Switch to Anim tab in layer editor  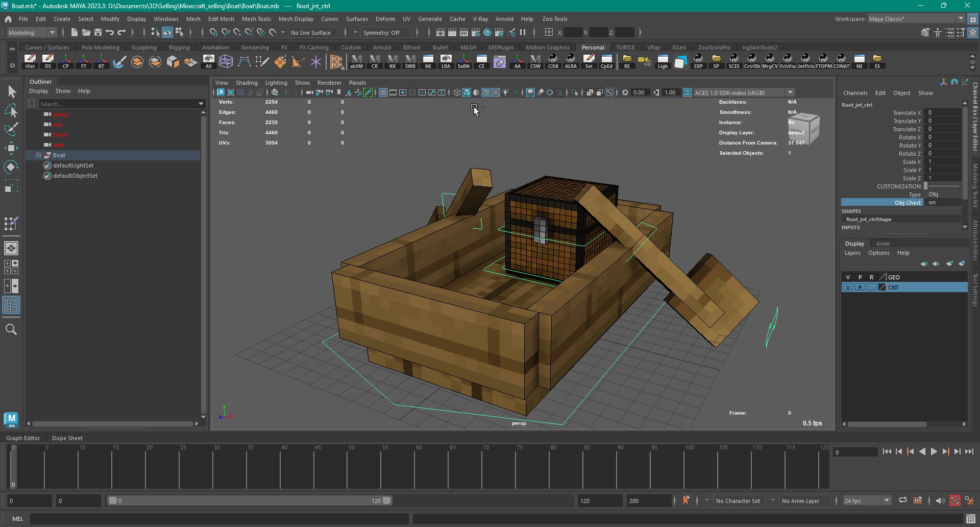883,244
